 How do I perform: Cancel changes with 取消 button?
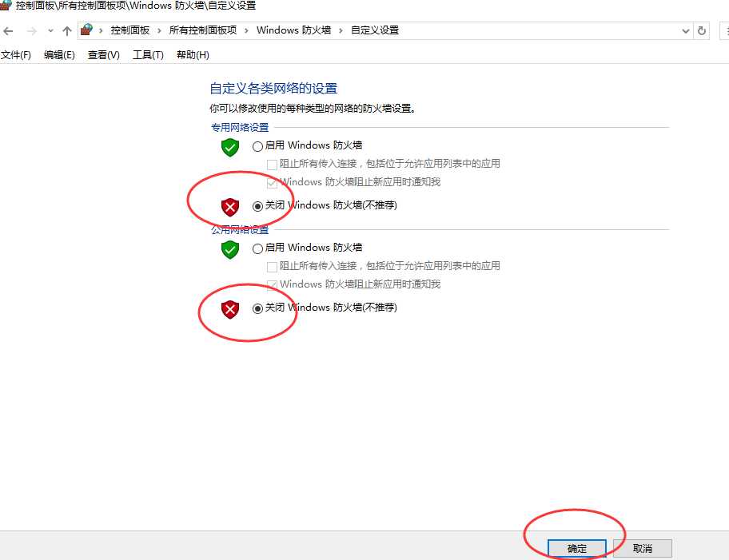[x=643, y=548]
